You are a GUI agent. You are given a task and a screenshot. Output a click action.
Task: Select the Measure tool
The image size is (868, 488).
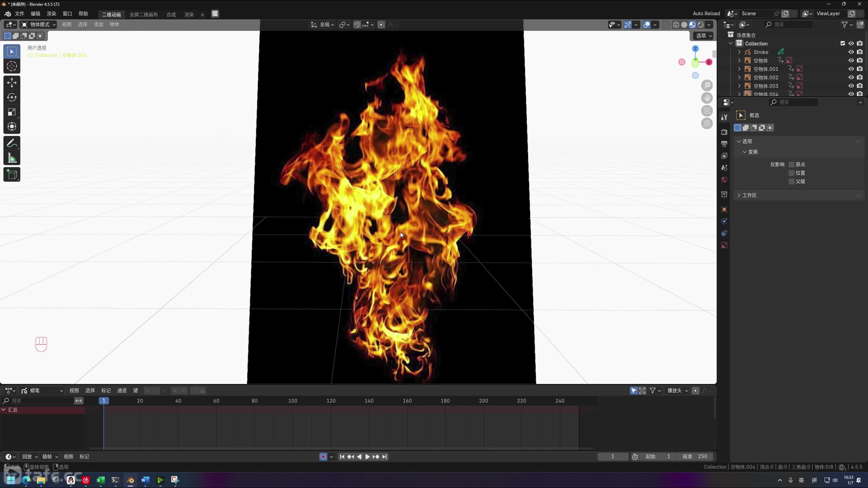tap(12, 158)
